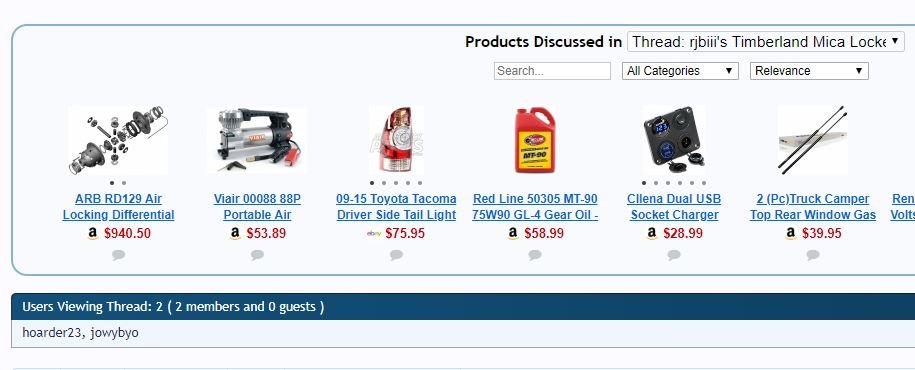View Viair portable air compressor thumbnail
The height and width of the screenshot is (370, 915).
pyautogui.click(x=257, y=139)
